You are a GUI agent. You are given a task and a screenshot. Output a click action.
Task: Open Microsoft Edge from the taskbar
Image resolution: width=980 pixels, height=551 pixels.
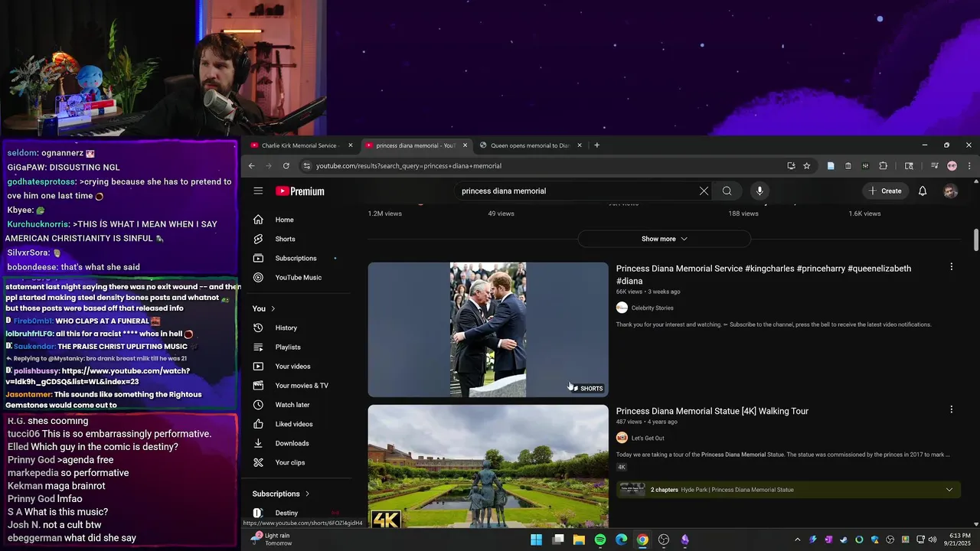pyautogui.click(x=622, y=540)
